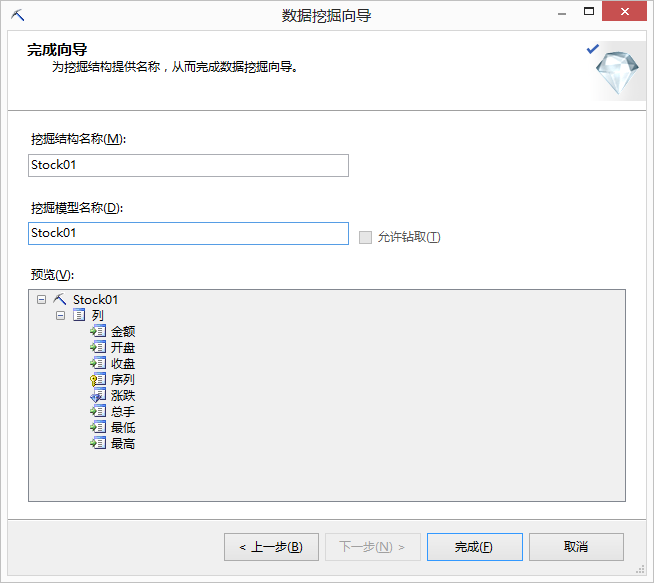
Task: Minimize the 数据挖掘向导 window
Action: click(562, 13)
